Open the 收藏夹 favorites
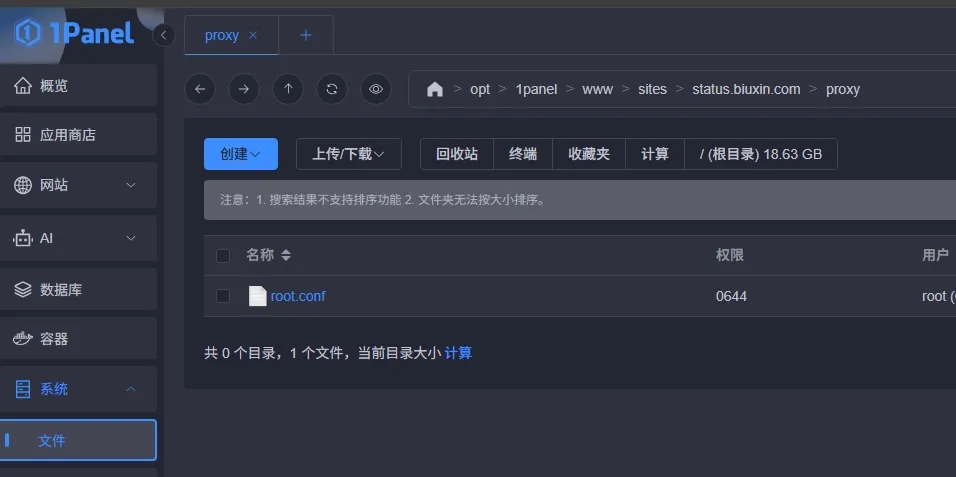956x477 pixels. 589,154
